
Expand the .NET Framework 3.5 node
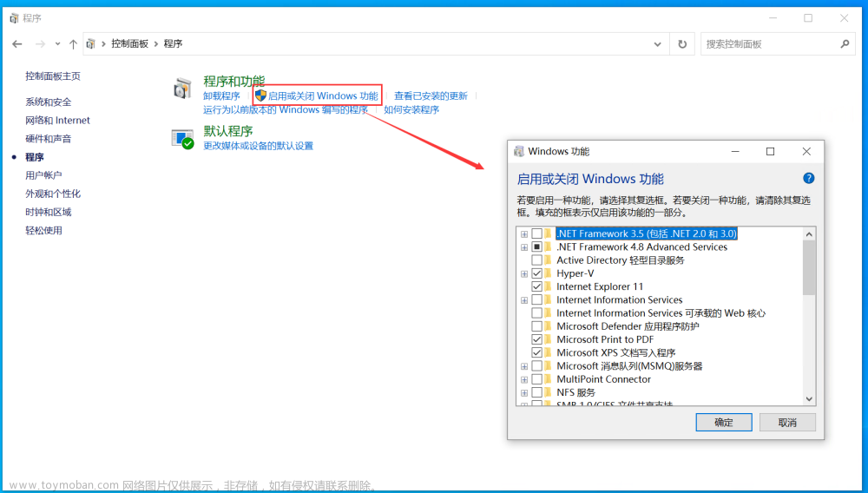524,234
